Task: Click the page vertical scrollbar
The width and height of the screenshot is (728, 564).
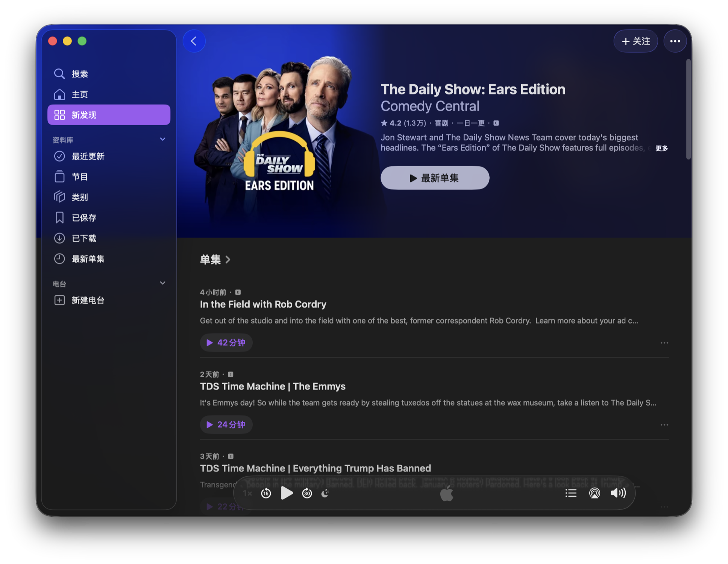Action: (x=688, y=109)
